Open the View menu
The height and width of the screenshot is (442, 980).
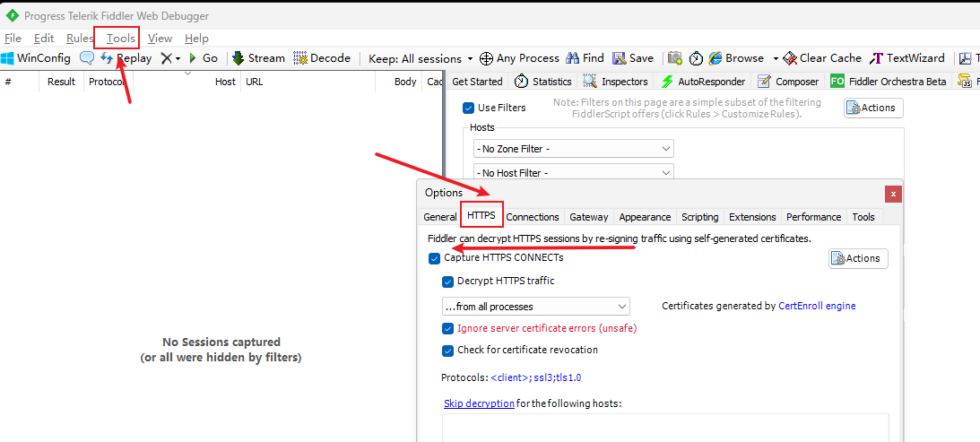tap(160, 39)
